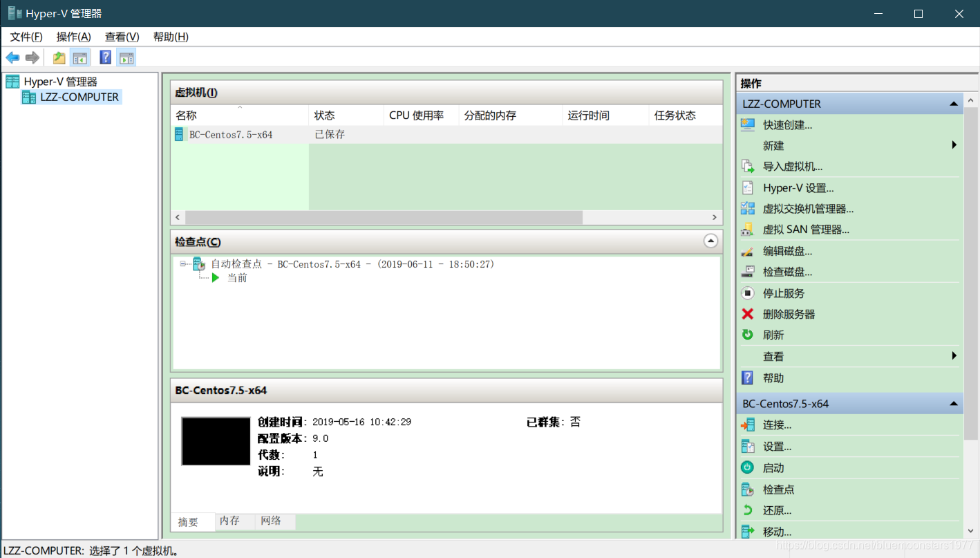Click the green 启动 power icon

tap(748, 468)
